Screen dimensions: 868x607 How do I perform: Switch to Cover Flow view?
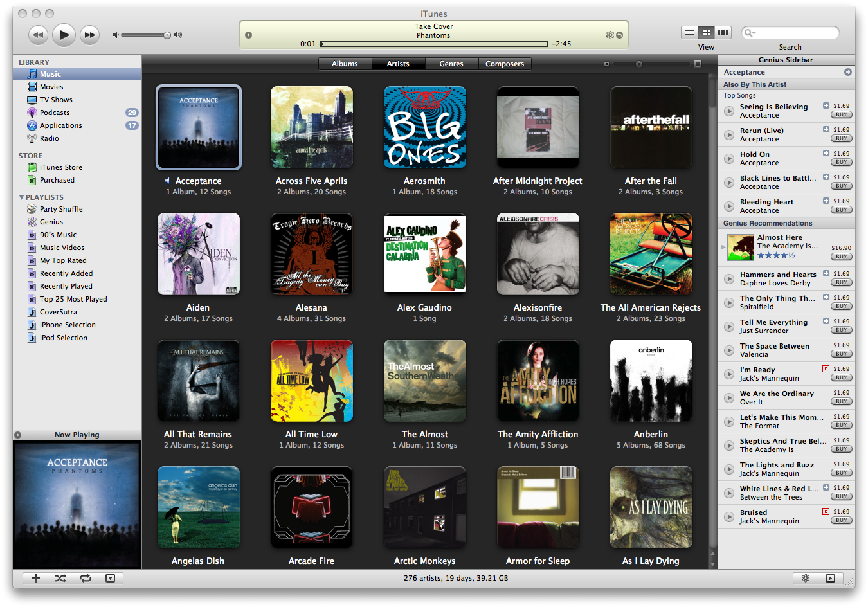(723, 32)
